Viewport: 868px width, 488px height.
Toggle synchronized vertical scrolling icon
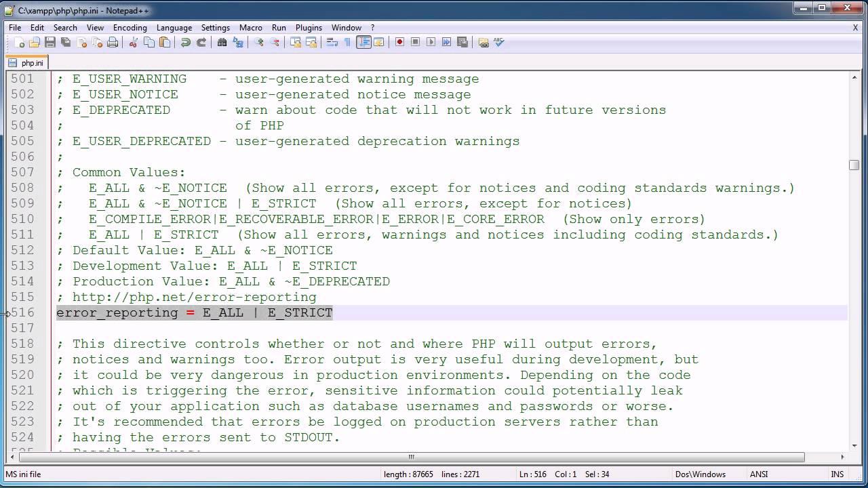[x=296, y=42]
